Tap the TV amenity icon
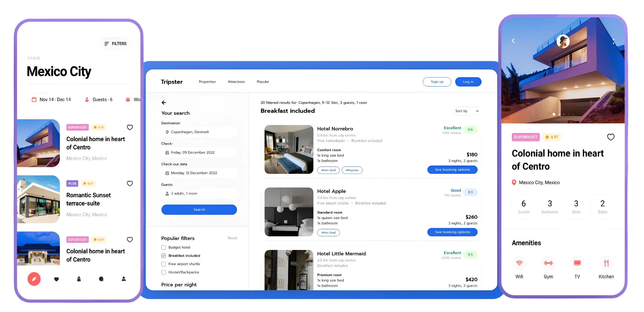 coord(577,263)
